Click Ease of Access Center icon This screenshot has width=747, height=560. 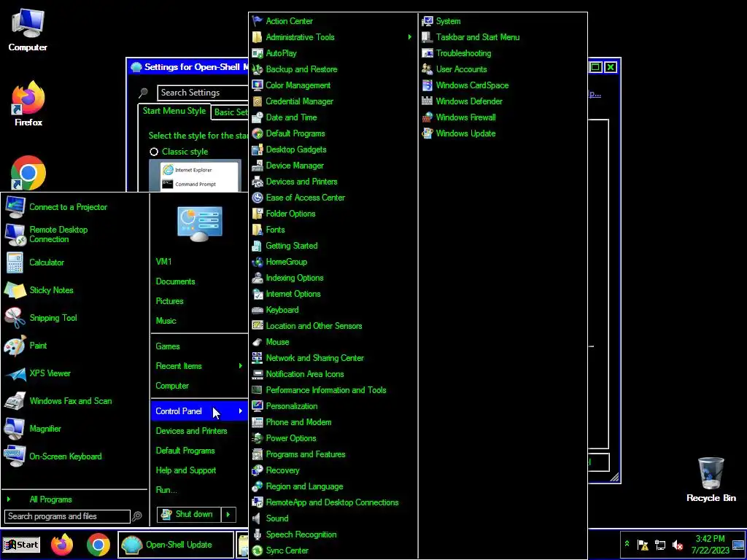[x=258, y=198]
